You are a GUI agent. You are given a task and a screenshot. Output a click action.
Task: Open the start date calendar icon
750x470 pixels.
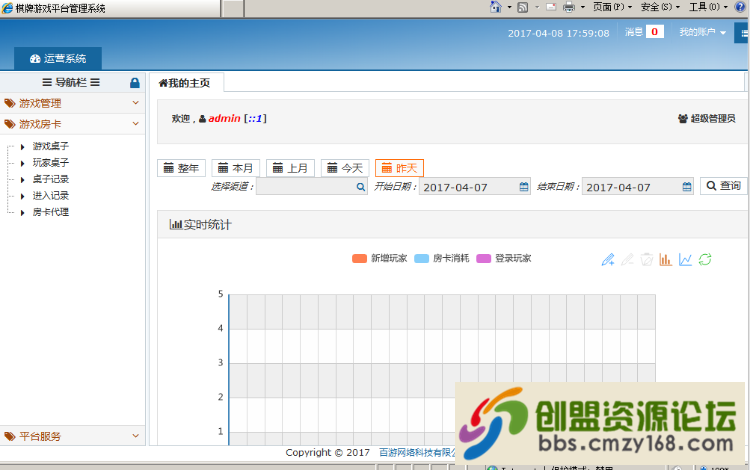pos(524,186)
